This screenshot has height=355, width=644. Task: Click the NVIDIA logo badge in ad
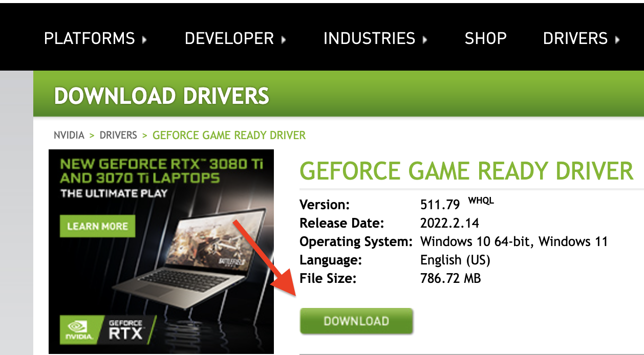pyautogui.click(x=80, y=329)
